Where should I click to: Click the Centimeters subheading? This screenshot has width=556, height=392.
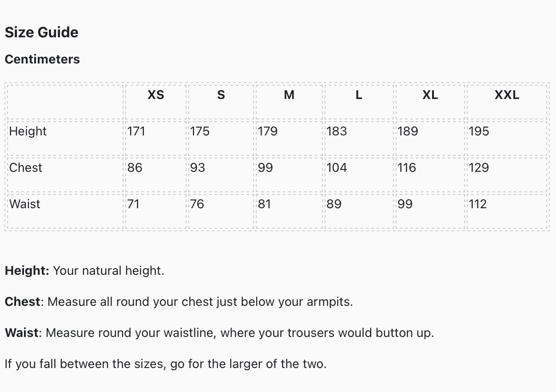(42, 59)
